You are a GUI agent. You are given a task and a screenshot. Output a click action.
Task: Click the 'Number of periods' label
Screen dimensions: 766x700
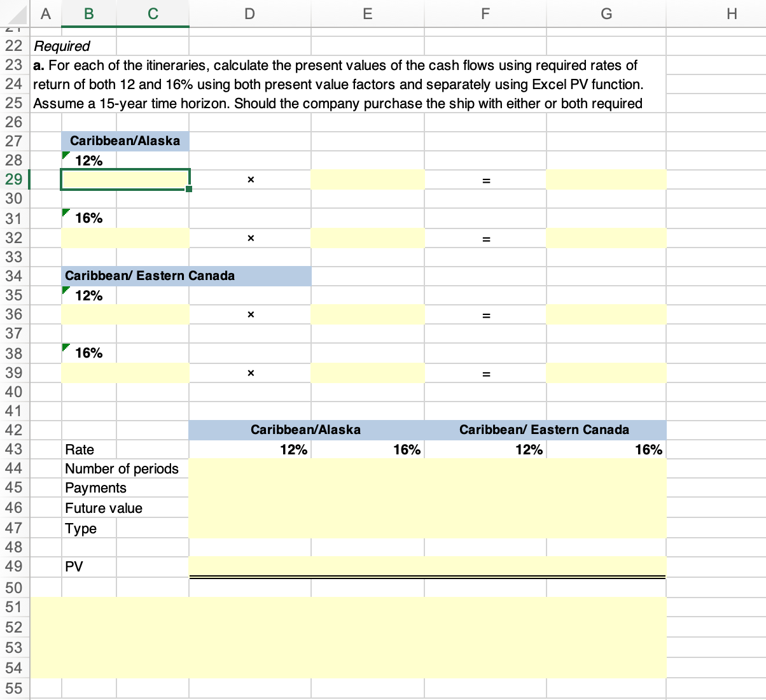click(x=122, y=469)
